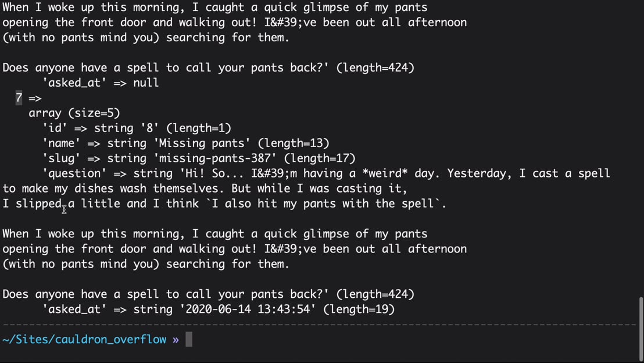Click the blinking block cursor at the prompt

[x=189, y=340]
